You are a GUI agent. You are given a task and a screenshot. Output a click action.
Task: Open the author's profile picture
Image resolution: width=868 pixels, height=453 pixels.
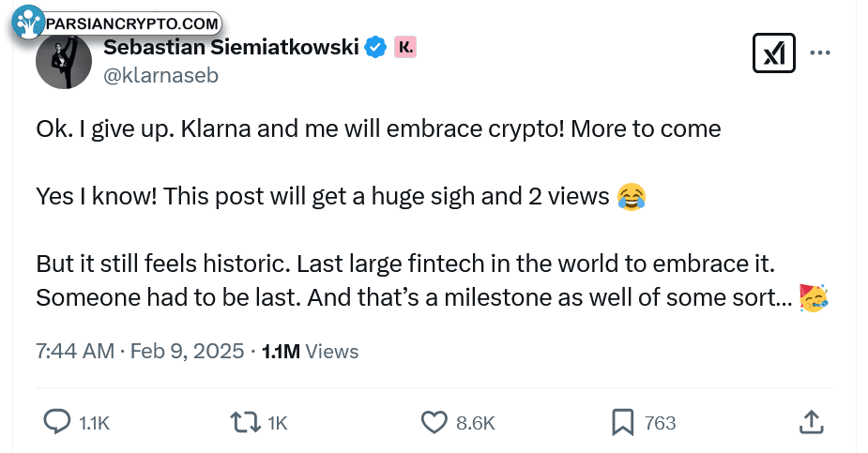[64, 64]
